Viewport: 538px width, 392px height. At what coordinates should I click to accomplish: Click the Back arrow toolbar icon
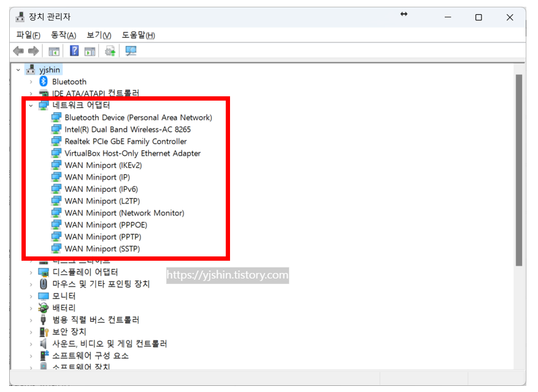18,51
